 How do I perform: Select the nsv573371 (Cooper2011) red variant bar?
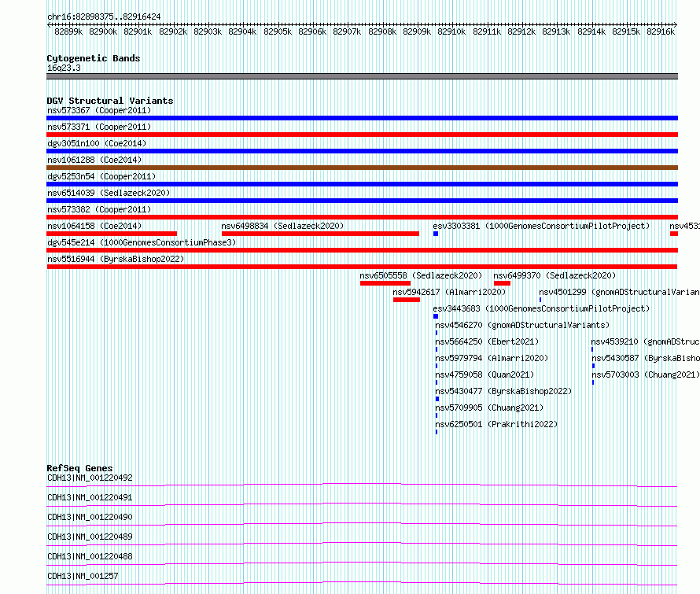point(362,135)
